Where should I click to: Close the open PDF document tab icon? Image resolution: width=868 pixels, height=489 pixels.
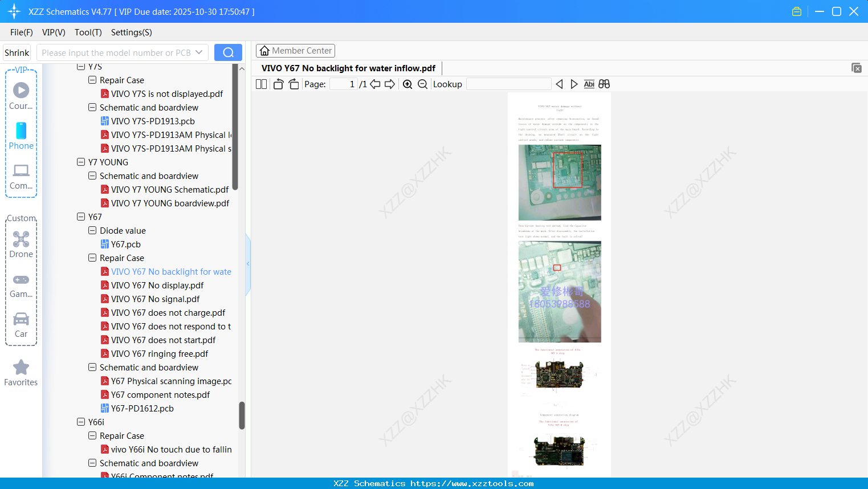(x=857, y=68)
